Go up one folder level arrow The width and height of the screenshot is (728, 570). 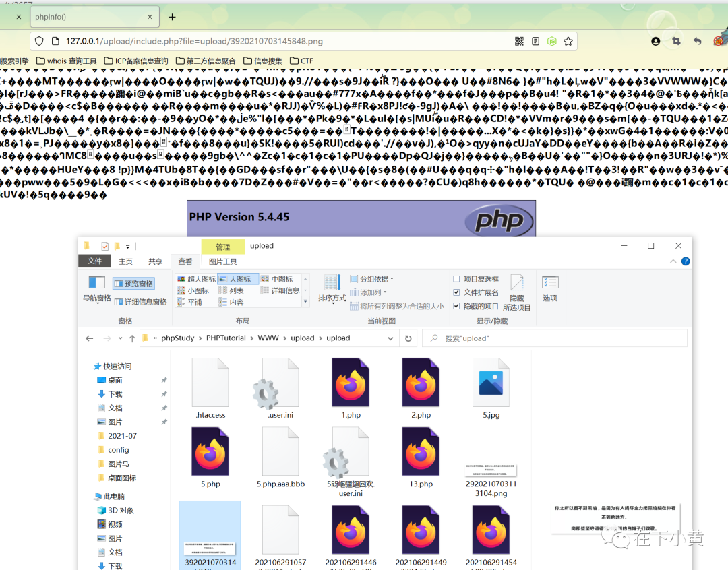[x=132, y=338]
